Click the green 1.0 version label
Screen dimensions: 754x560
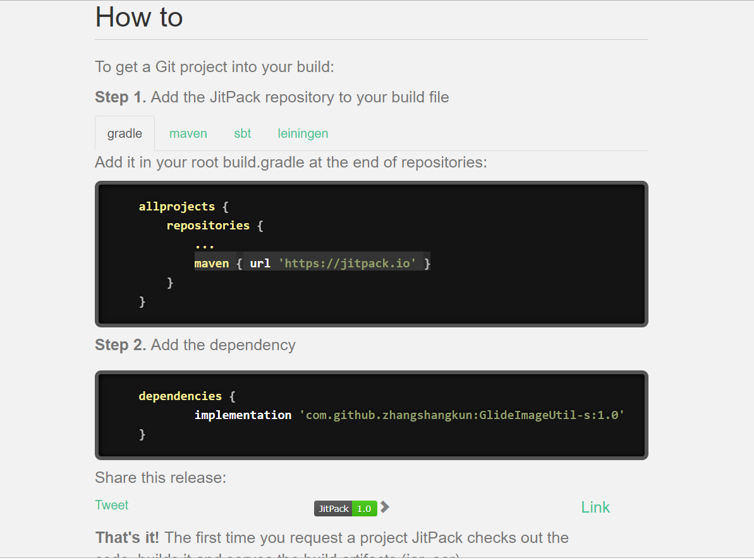(x=365, y=508)
